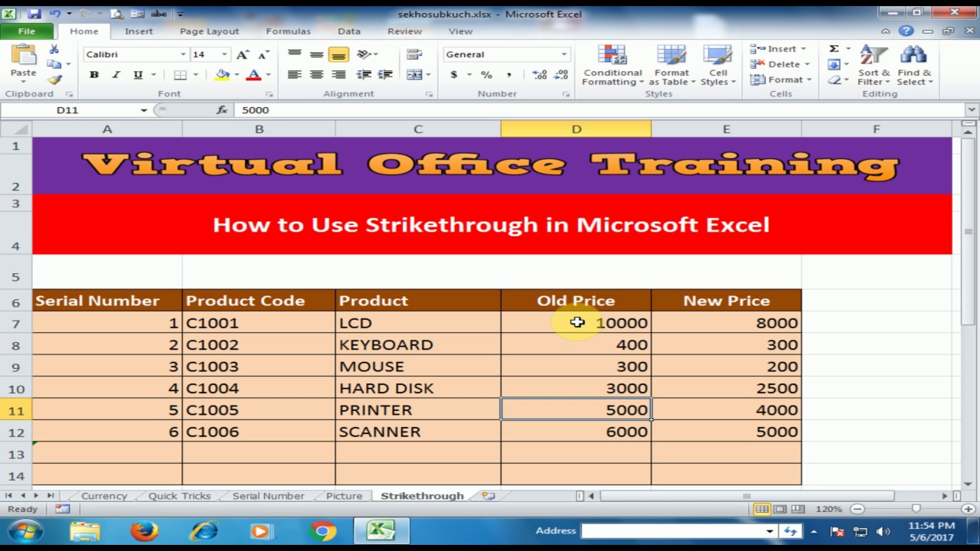Open Google Chrome from the Windows taskbar
980x551 pixels.
coord(322,531)
